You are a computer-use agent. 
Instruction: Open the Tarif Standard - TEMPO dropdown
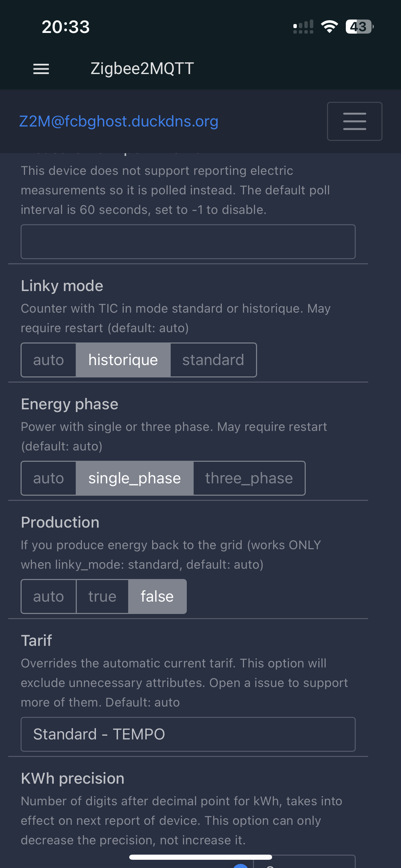pyautogui.click(x=188, y=734)
